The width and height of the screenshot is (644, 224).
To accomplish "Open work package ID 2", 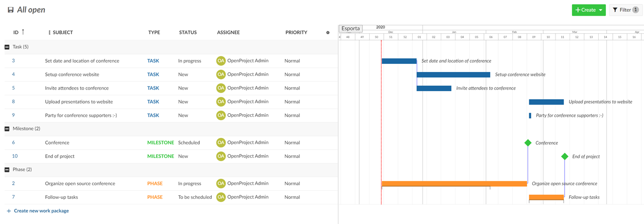I will pos(14,183).
